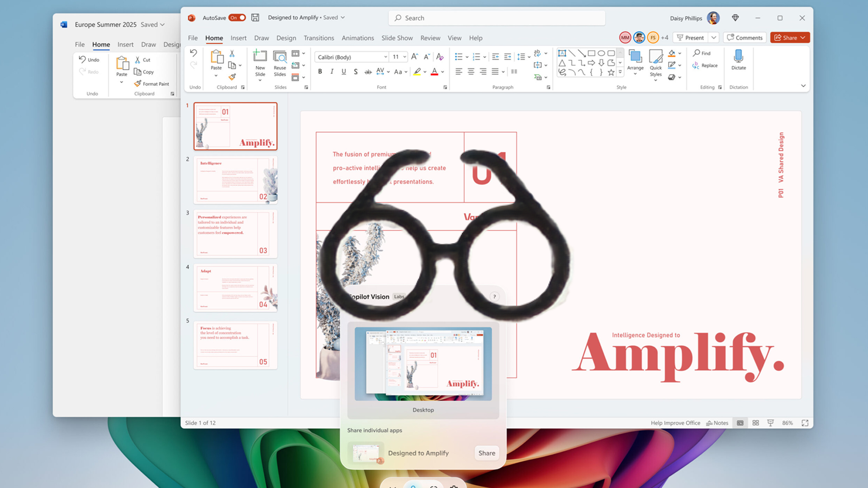Switch to Slide Sorter view
Viewport: 868px width, 488px height.
coord(755,423)
